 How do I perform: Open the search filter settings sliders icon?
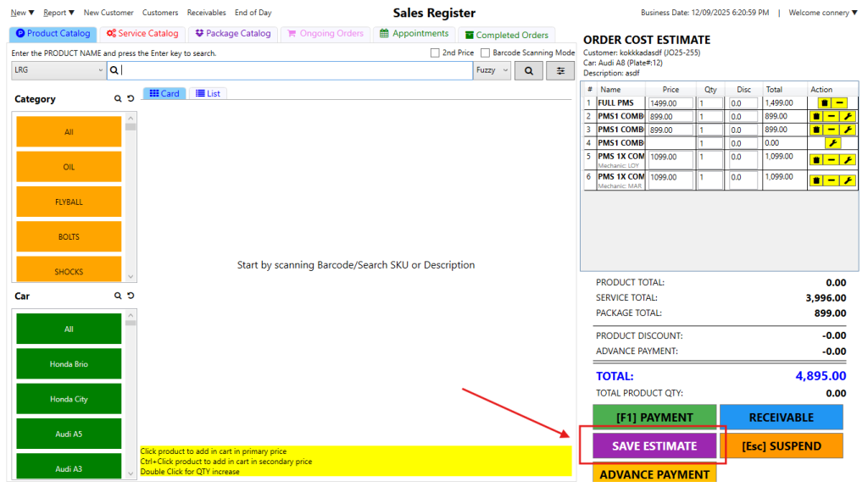tap(559, 71)
